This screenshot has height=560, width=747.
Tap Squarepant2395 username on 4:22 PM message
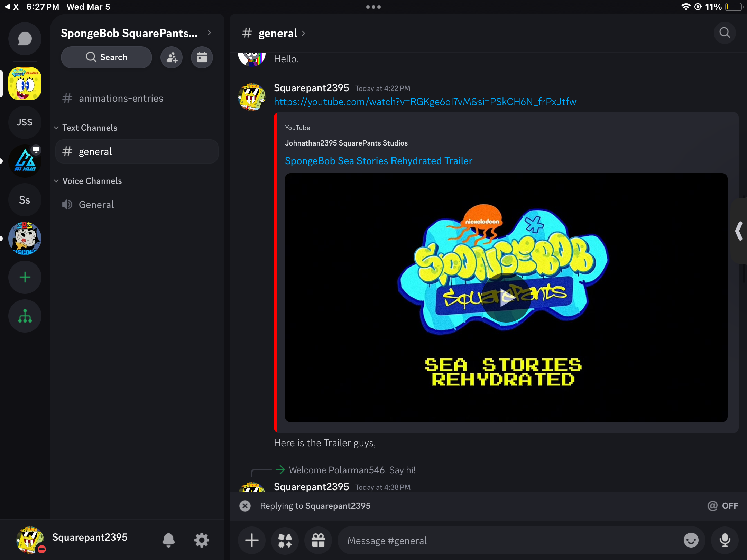tap(311, 88)
